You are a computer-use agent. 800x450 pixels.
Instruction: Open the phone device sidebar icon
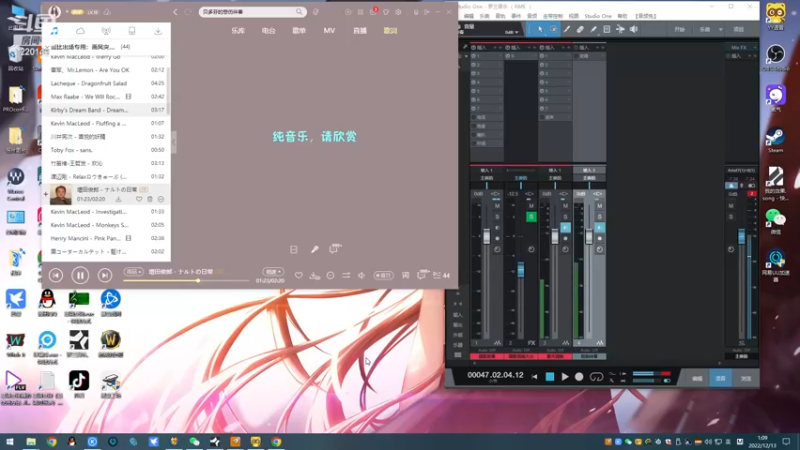click(132, 31)
